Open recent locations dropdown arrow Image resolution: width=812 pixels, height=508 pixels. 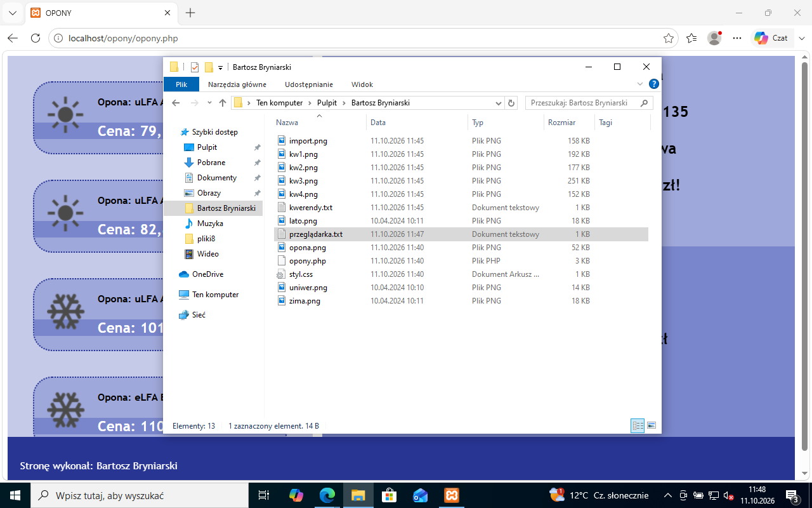pyautogui.click(x=209, y=103)
